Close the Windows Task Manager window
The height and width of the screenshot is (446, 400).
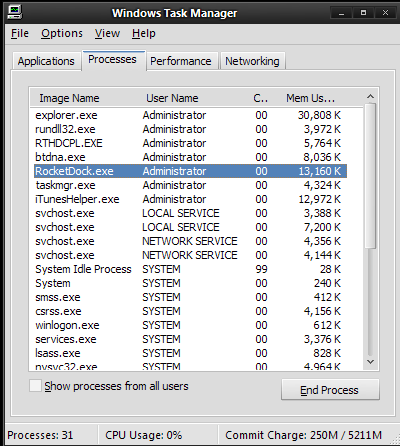(x=385, y=13)
